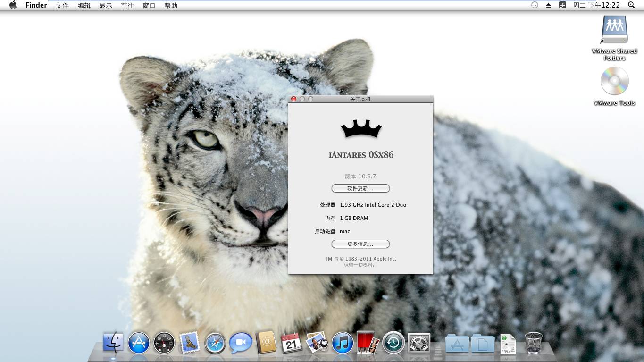Click the Time Machine status menu icon

tap(534, 5)
